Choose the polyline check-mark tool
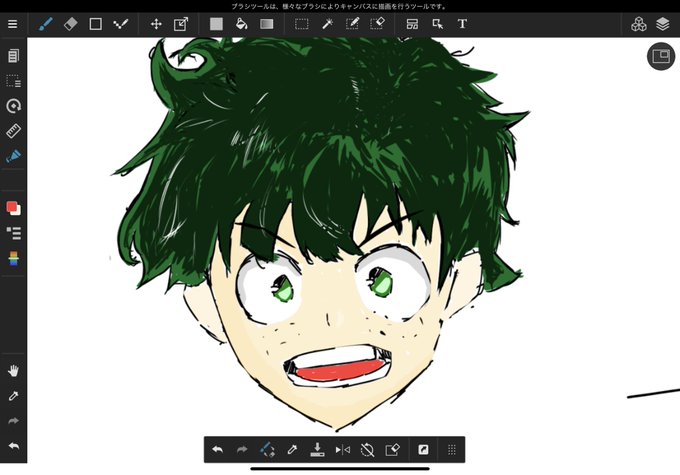Screen dimensions: 680x475 pos(121,24)
